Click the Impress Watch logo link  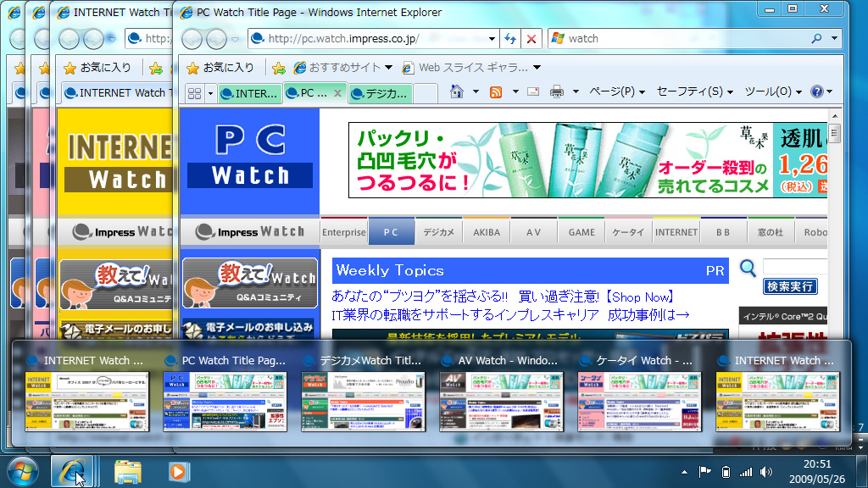coord(250,232)
